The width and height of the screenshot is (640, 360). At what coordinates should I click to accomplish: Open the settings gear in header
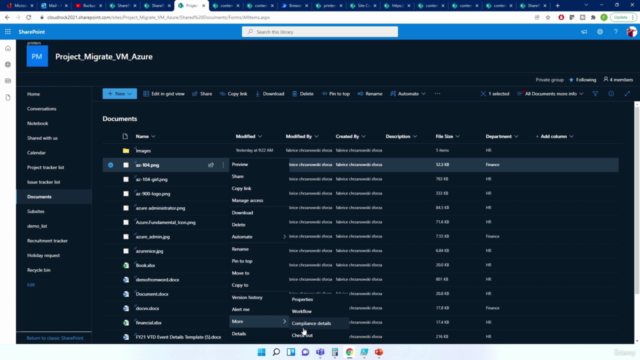coord(600,32)
